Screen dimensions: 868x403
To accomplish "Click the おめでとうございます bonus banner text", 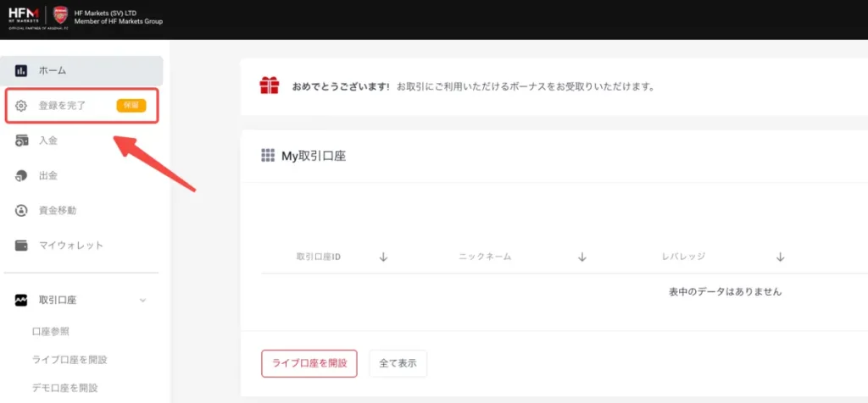I will [473, 87].
